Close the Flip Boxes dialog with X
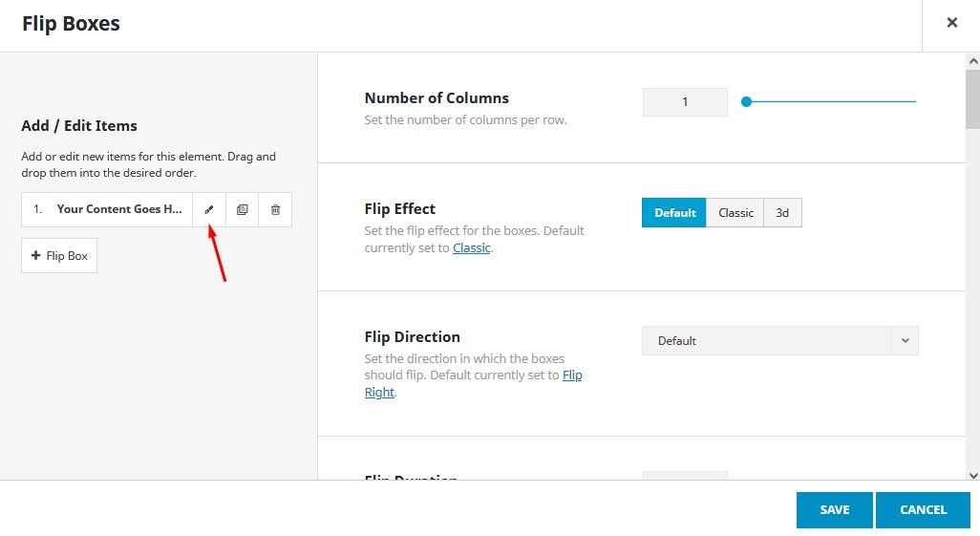This screenshot has width=980, height=536. tap(951, 23)
